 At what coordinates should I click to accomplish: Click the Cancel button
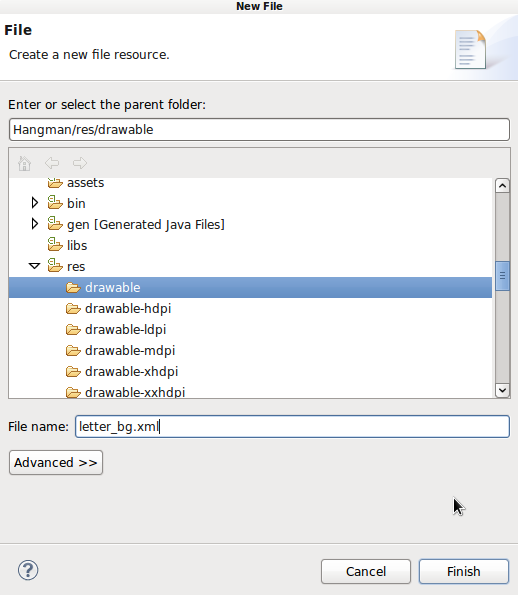pos(366,571)
